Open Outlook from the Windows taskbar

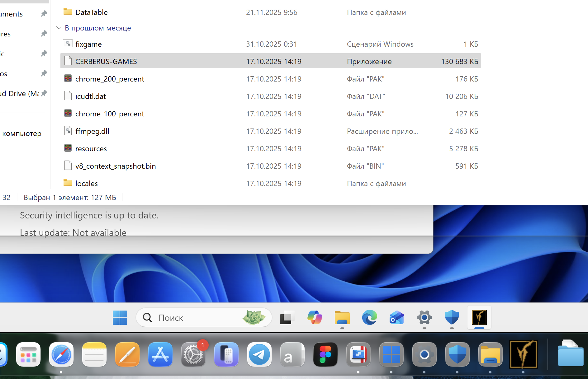tap(397, 318)
